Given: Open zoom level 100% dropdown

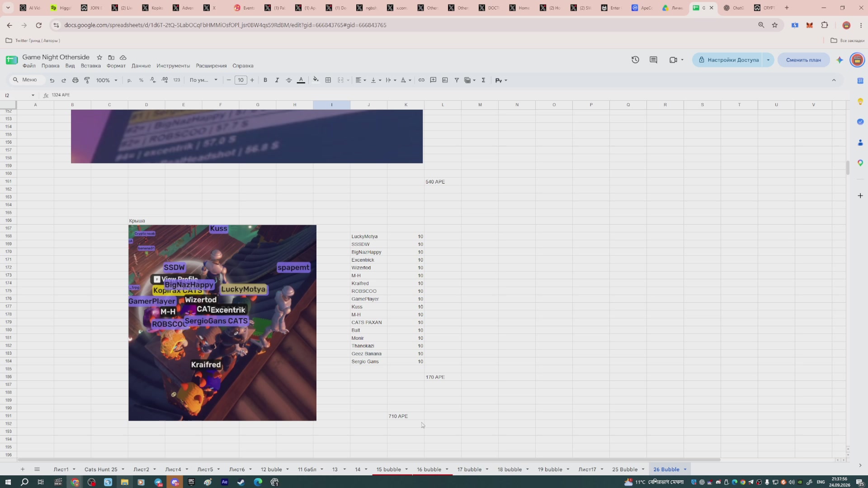Looking at the screenshot, I should tap(107, 80).
